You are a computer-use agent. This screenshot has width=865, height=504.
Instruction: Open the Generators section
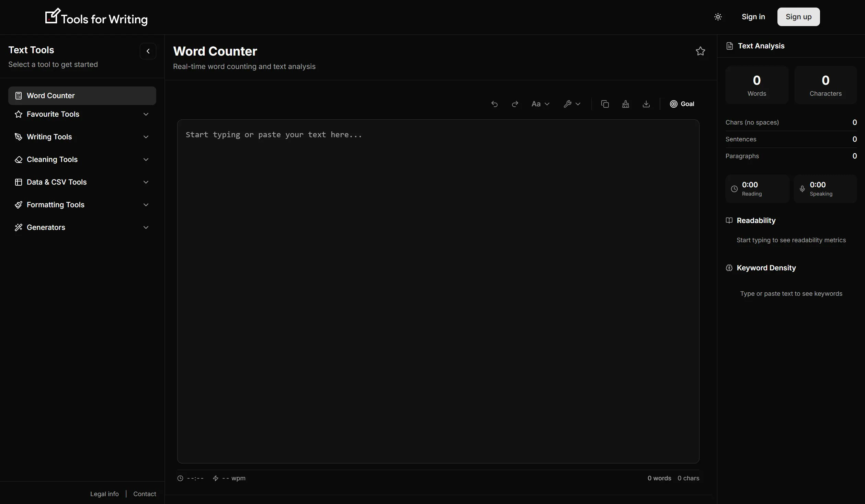pos(82,227)
